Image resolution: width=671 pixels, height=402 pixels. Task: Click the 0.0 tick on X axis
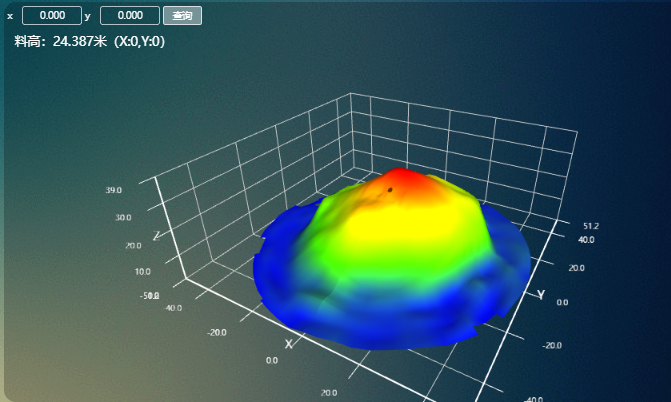coord(272,360)
